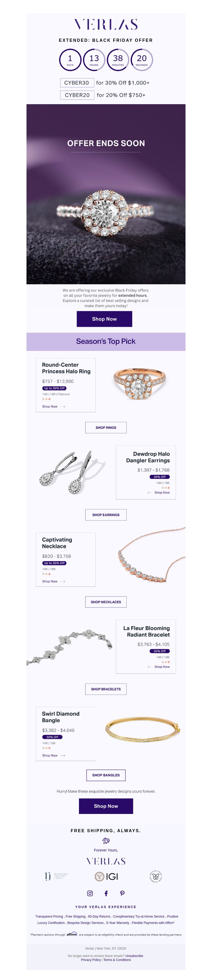This screenshot has width=212, height=980.
Task: Click the Unsubscribe link
Action: tap(134, 956)
